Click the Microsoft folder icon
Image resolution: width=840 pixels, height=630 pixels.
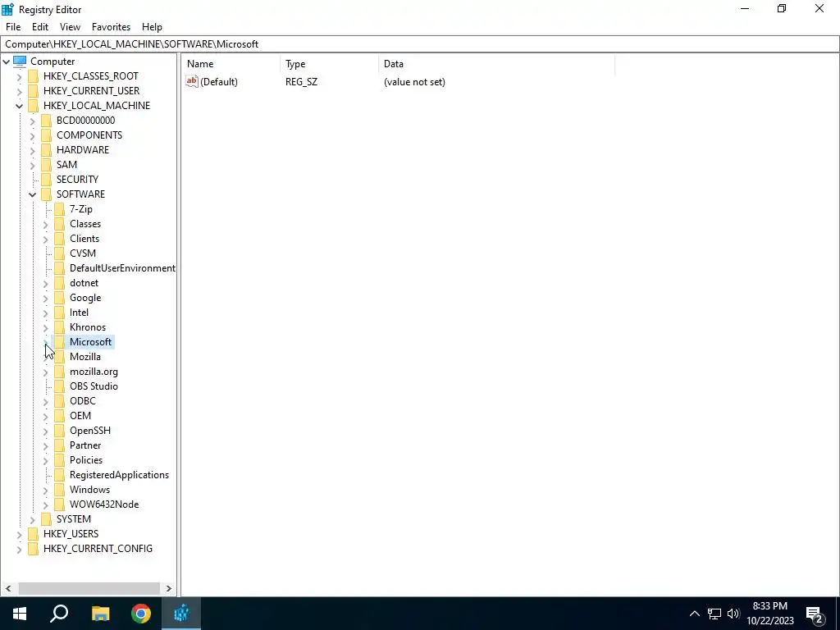click(x=59, y=342)
